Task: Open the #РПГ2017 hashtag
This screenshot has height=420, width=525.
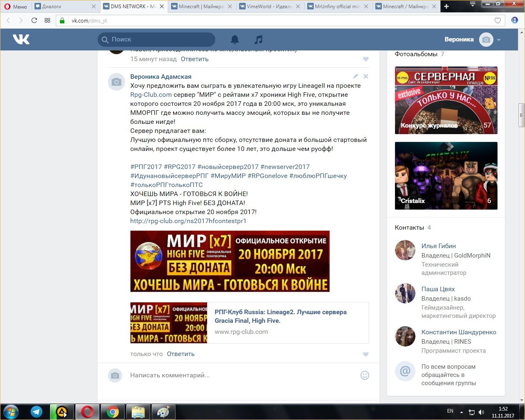Action: [x=146, y=167]
